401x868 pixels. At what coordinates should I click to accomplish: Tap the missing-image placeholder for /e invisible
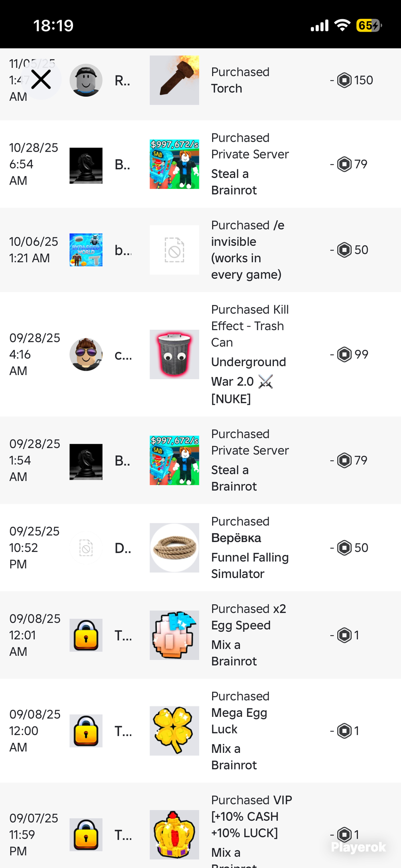click(x=174, y=250)
